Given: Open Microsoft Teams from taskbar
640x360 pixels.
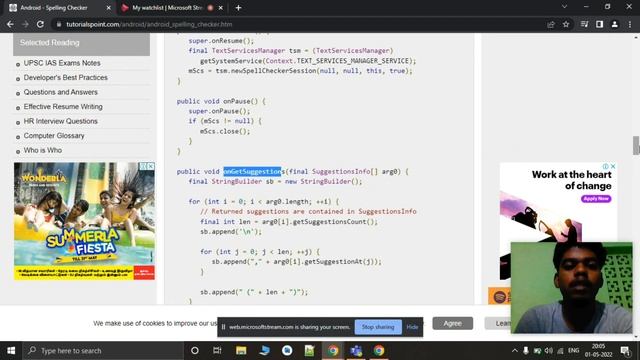Looking at the screenshot, I should click(x=356, y=351).
